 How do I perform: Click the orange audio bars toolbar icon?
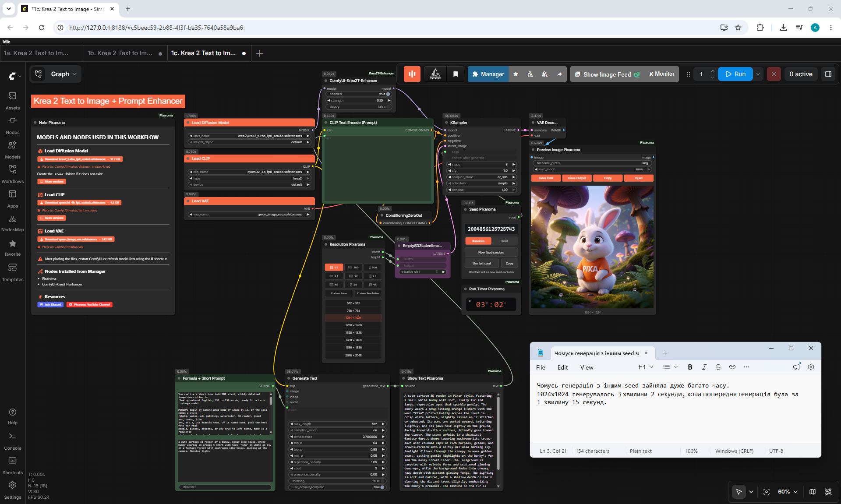tap(412, 74)
